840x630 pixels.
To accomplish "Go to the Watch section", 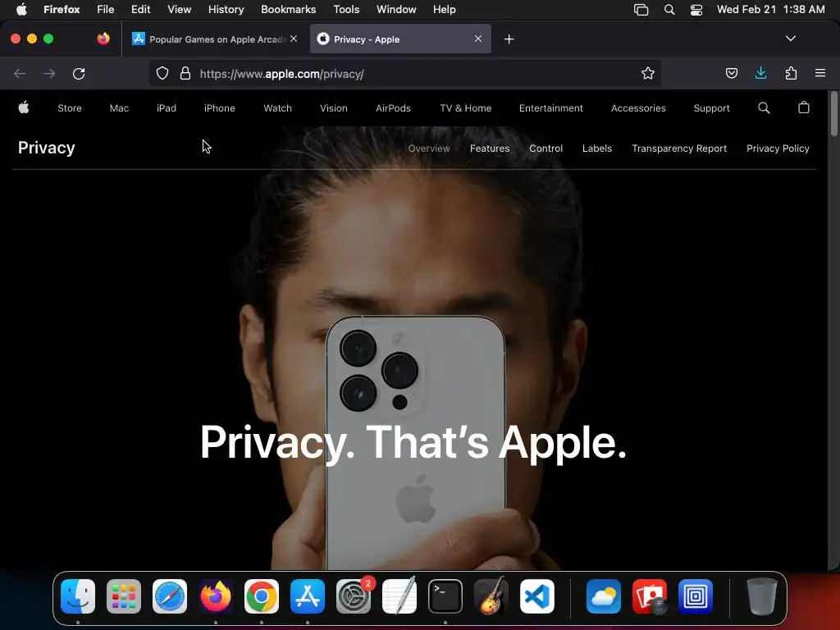I will tap(277, 108).
